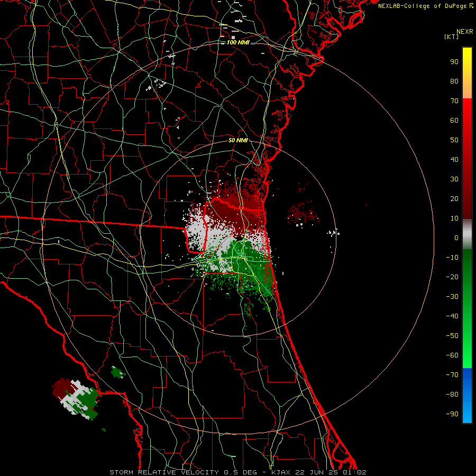Viewport: 476px width, 476px height.
Task: Click the 100 NMI range ring label
Action: 238,42
